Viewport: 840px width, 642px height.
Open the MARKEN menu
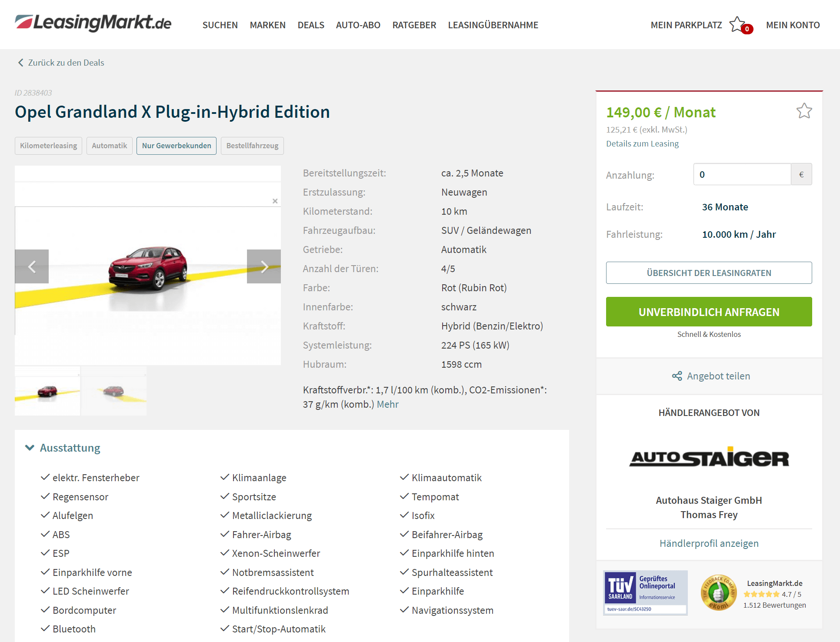(x=267, y=25)
